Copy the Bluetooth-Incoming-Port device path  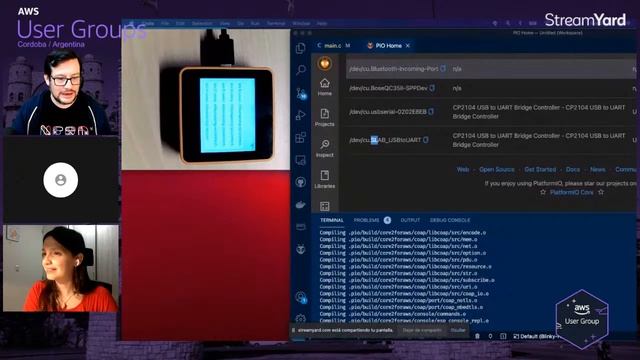pyautogui.click(x=443, y=69)
